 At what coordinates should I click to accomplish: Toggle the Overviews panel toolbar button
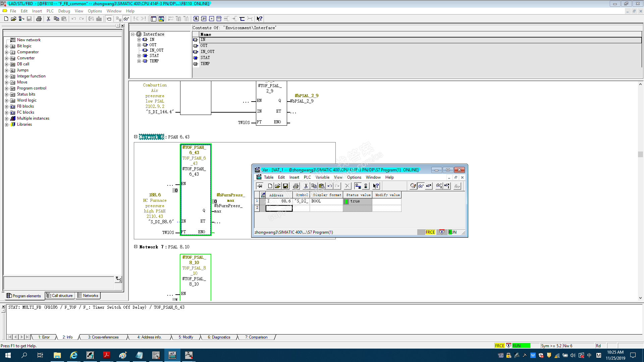pyautogui.click(x=154, y=19)
